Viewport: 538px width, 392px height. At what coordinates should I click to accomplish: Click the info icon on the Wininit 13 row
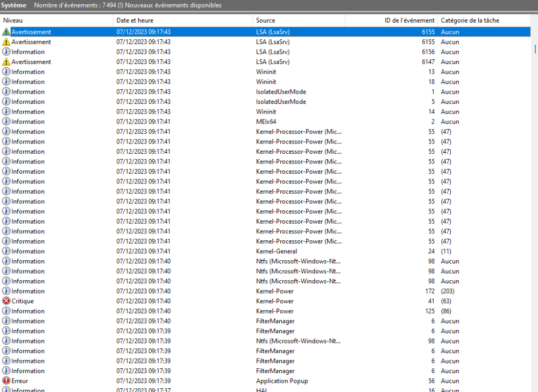coord(6,72)
